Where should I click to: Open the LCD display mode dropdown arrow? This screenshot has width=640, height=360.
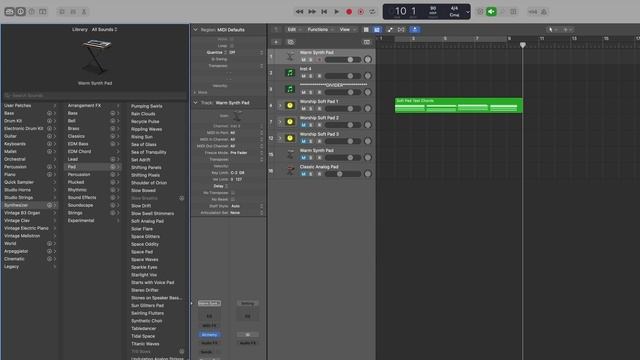[468, 12]
